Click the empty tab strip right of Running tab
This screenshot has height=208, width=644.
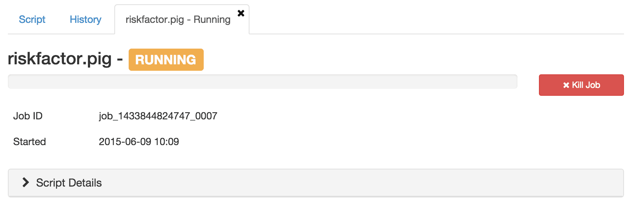pos(436,19)
